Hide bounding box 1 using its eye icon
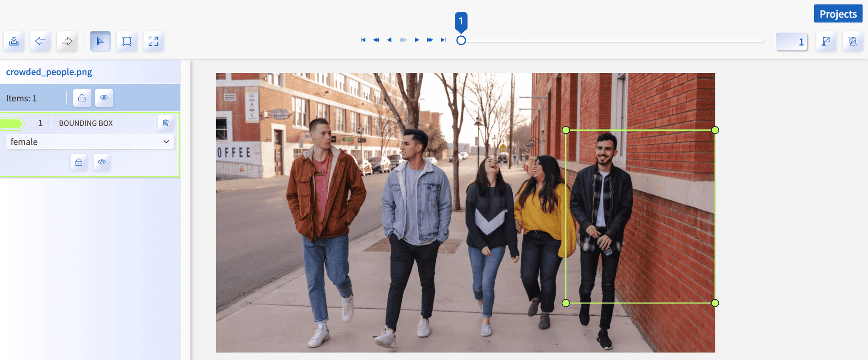Image resolution: width=868 pixels, height=360 pixels. [x=102, y=162]
